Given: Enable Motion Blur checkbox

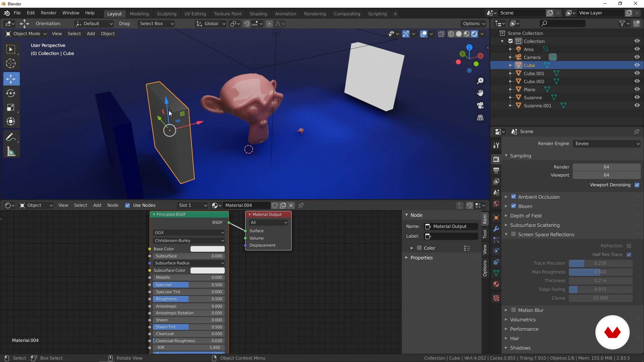Looking at the screenshot, I should point(514,310).
